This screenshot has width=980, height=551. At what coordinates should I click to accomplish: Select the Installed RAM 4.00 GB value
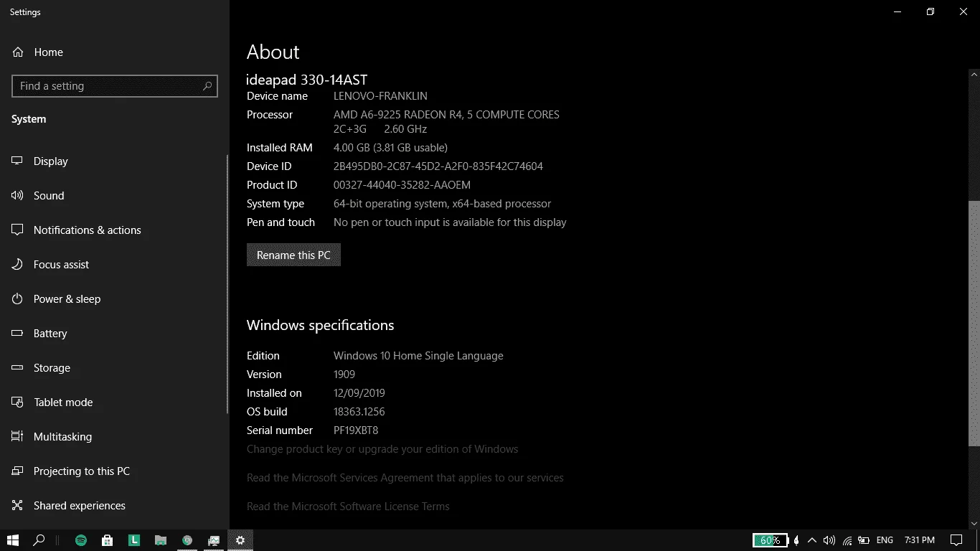390,148
